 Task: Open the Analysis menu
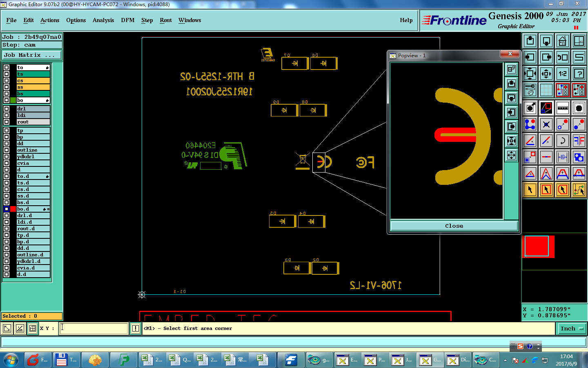[103, 20]
